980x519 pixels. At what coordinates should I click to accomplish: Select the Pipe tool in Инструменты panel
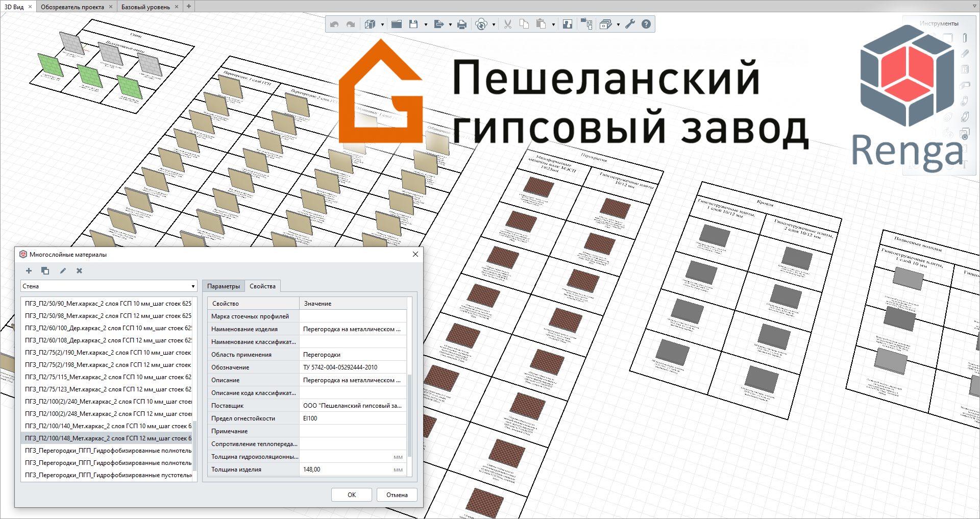[965, 101]
